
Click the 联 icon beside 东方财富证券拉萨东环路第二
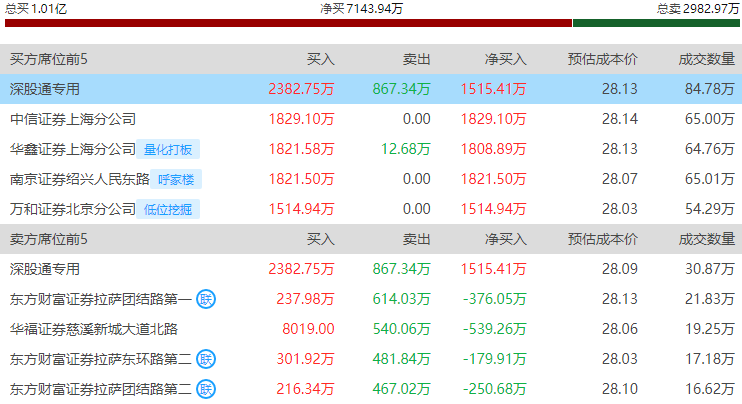tap(206, 359)
